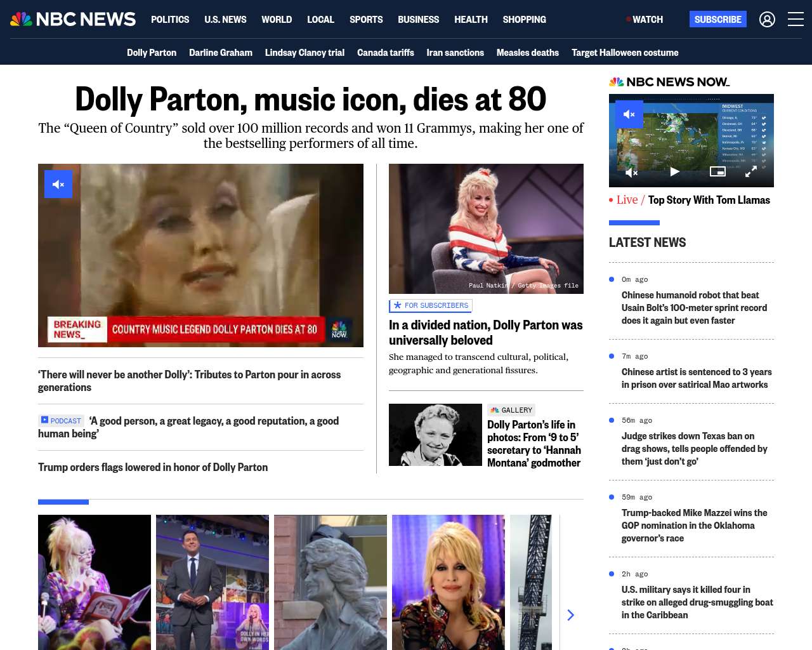Click the Gallery badge
Image resolution: width=812 pixels, height=650 pixels.
click(x=511, y=410)
